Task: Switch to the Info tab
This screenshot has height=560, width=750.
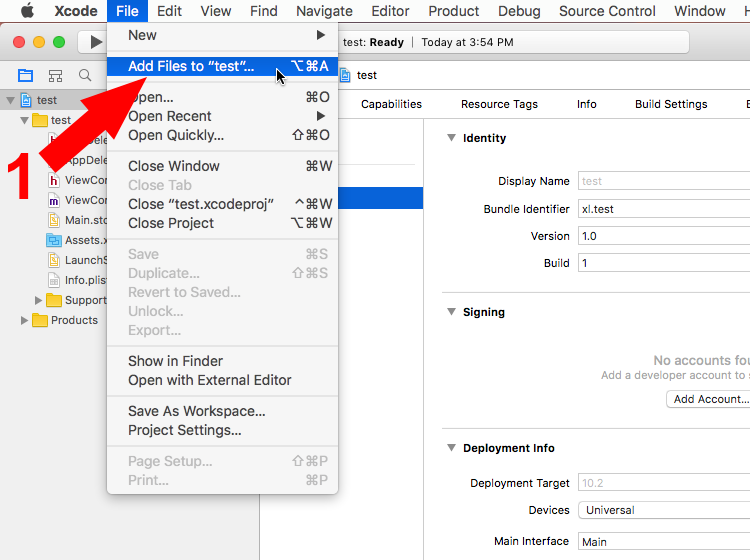Action: coord(586,104)
